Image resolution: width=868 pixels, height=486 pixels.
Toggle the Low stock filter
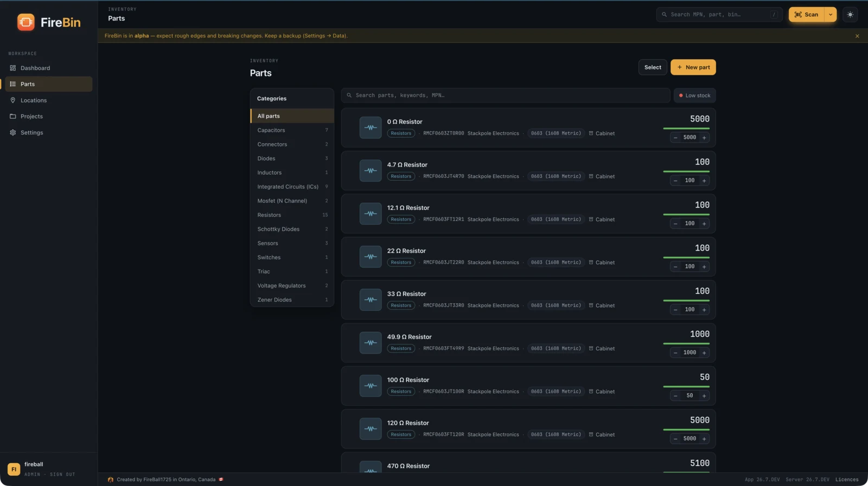[x=694, y=95]
